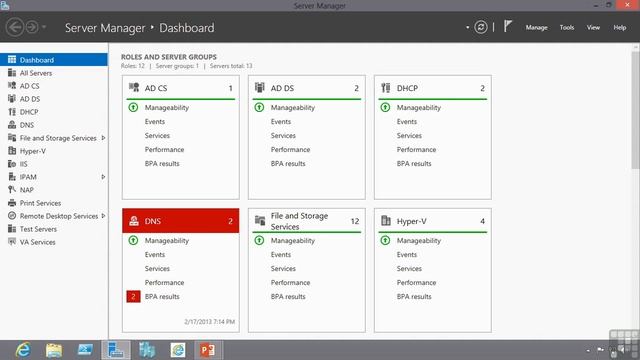
Task: Select Dashboard in the sidebar
Action: [54, 60]
